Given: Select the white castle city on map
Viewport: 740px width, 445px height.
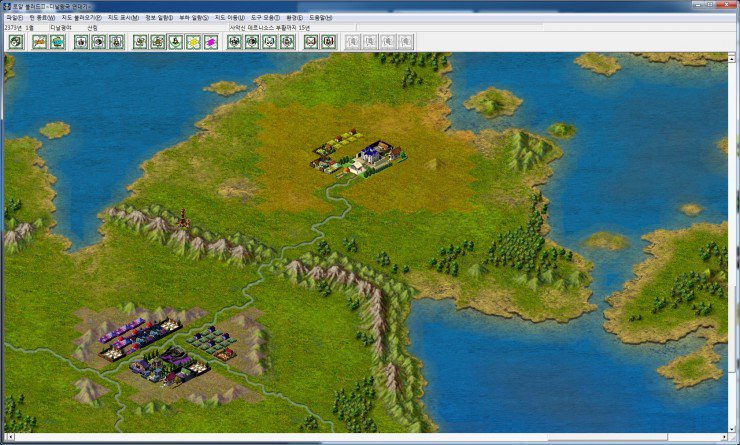Looking at the screenshot, I should point(375,157).
